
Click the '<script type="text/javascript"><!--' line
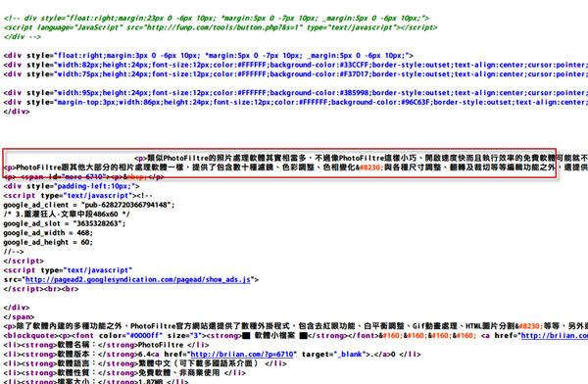pyautogui.click(x=78, y=196)
